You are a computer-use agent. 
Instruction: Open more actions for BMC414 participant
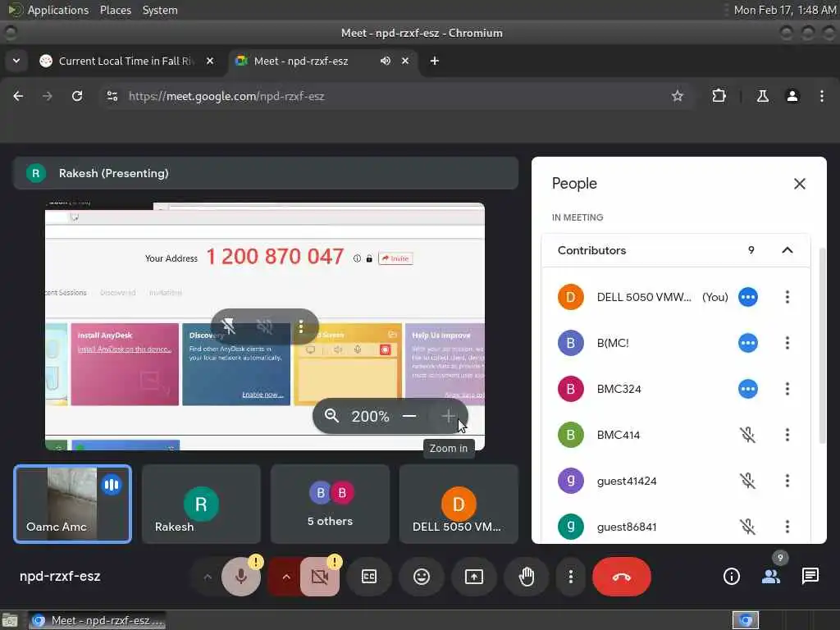coord(787,435)
